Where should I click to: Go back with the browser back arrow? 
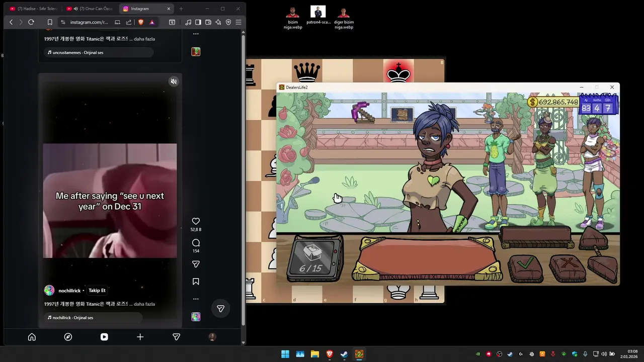(11, 22)
